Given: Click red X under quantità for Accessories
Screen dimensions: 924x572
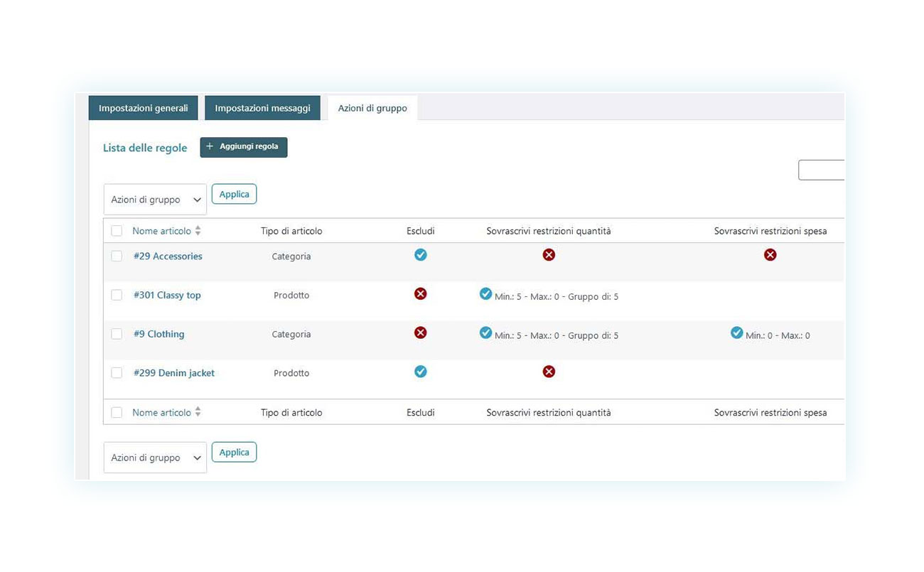Looking at the screenshot, I should 549,254.
